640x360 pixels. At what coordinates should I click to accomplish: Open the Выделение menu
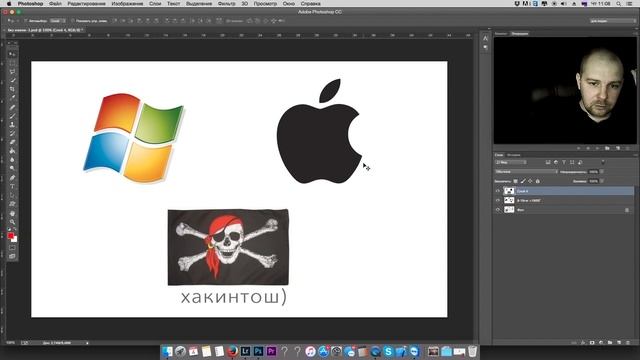[x=199, y=4]
